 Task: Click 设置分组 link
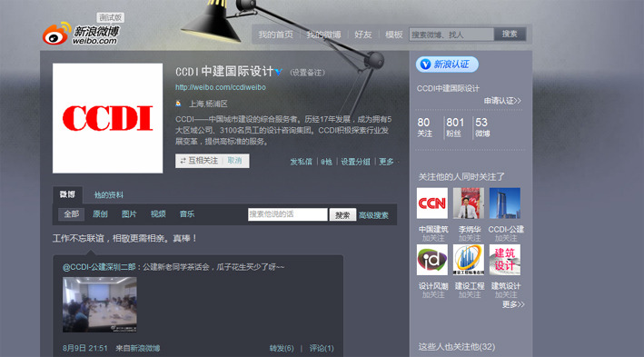point(355,162)
